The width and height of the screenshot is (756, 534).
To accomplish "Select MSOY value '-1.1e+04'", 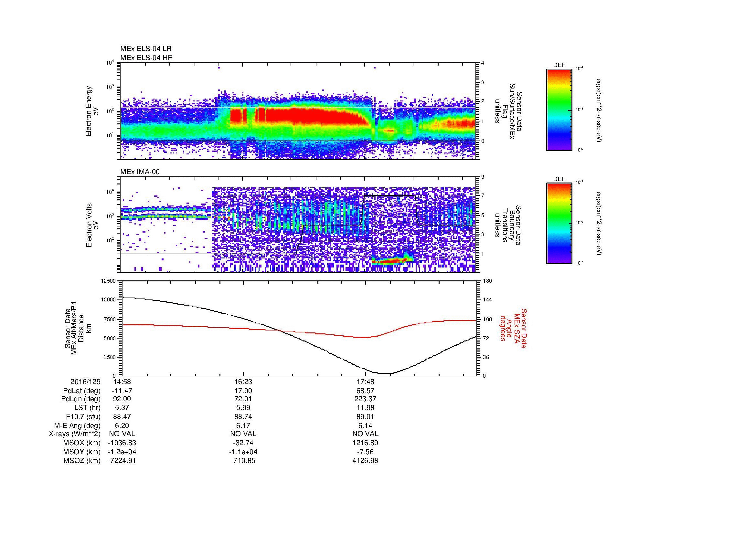I will point(243,452).
